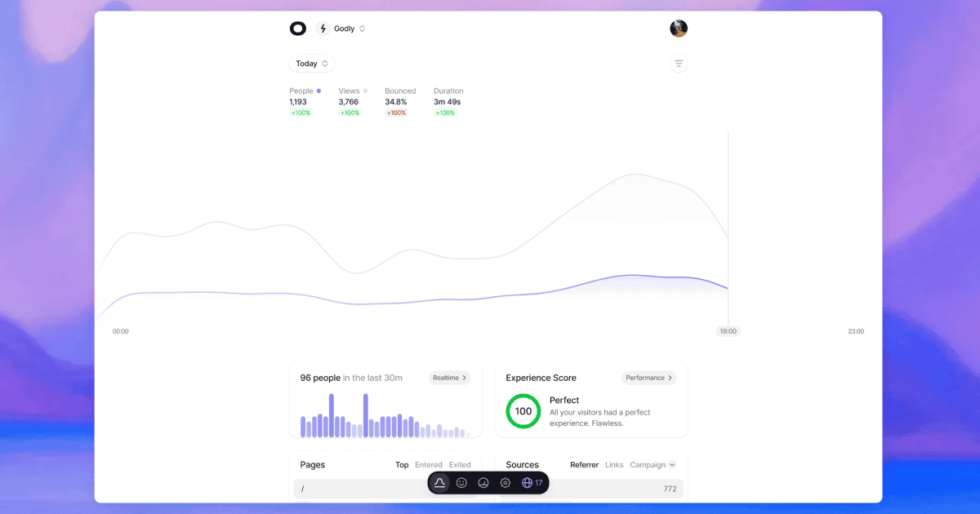Click the lightning bolt site icon
Image resolution: width=980 pixels, height=514 pixels.
pos(323,29)
